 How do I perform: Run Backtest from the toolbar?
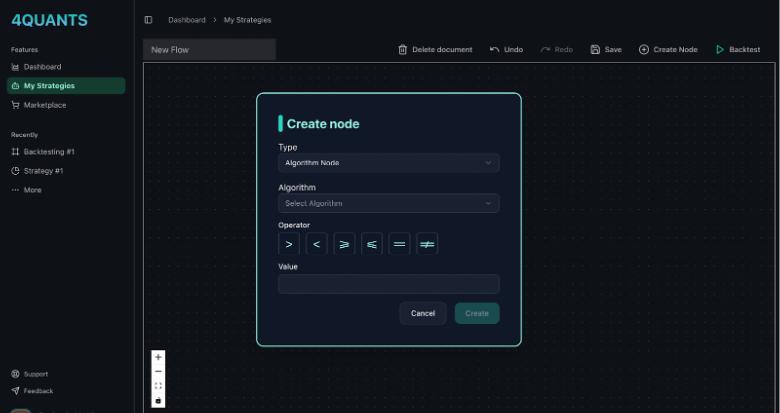coord(737,50)
